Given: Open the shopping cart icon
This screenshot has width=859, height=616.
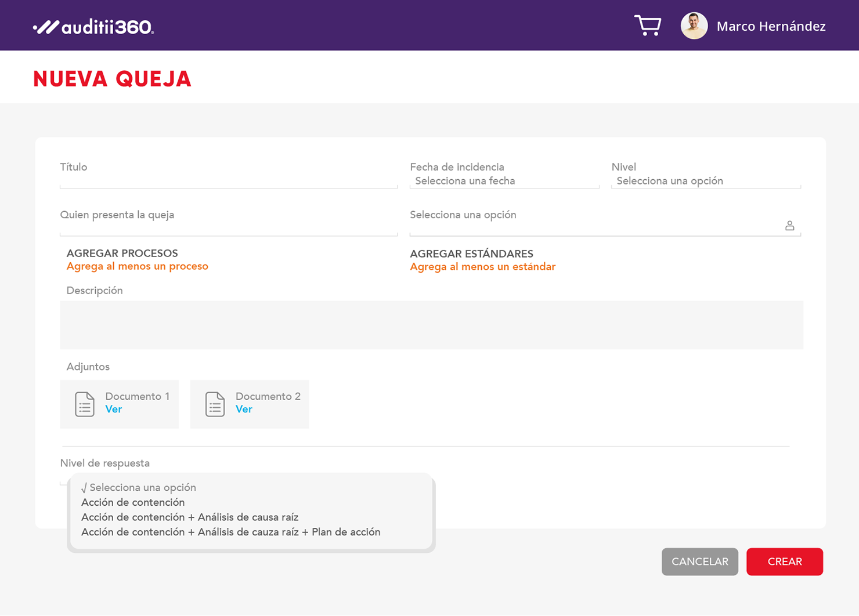Looking at the screenshot, I should point(647,26).
